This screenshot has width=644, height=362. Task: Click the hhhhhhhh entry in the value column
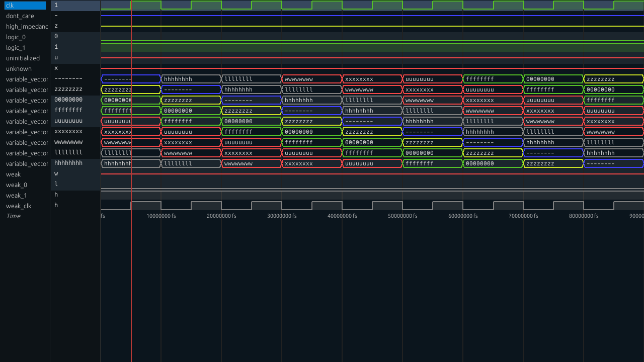(x=68, y=163)
